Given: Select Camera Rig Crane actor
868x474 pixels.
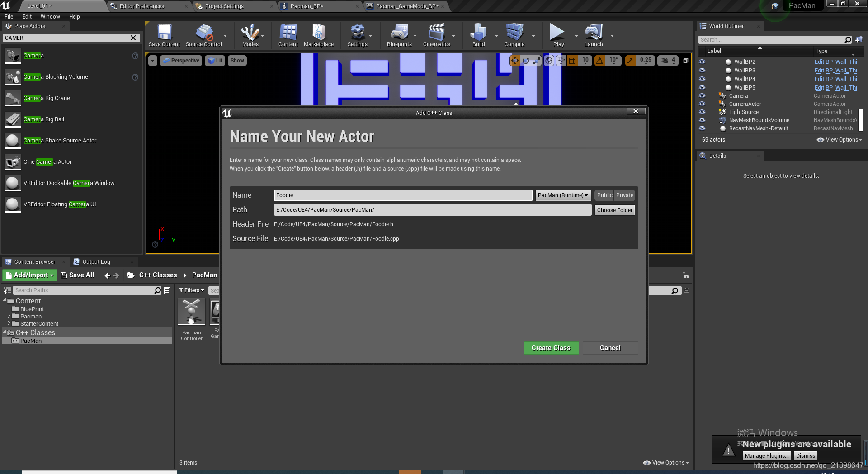Looking at the screenshot, I should 71,98.
